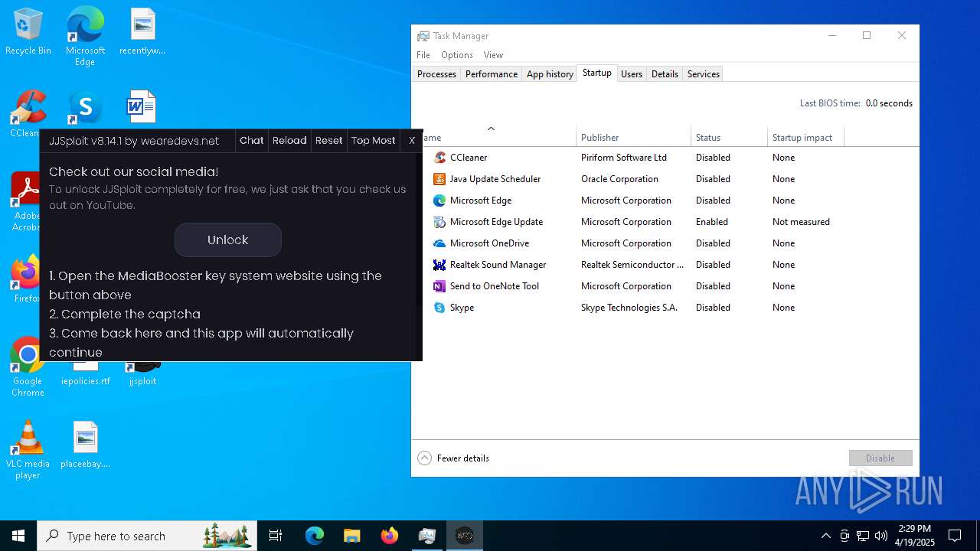This screenshot has height=551, width=980.
Task: Switch to the Performance tab
Action: 492,74
